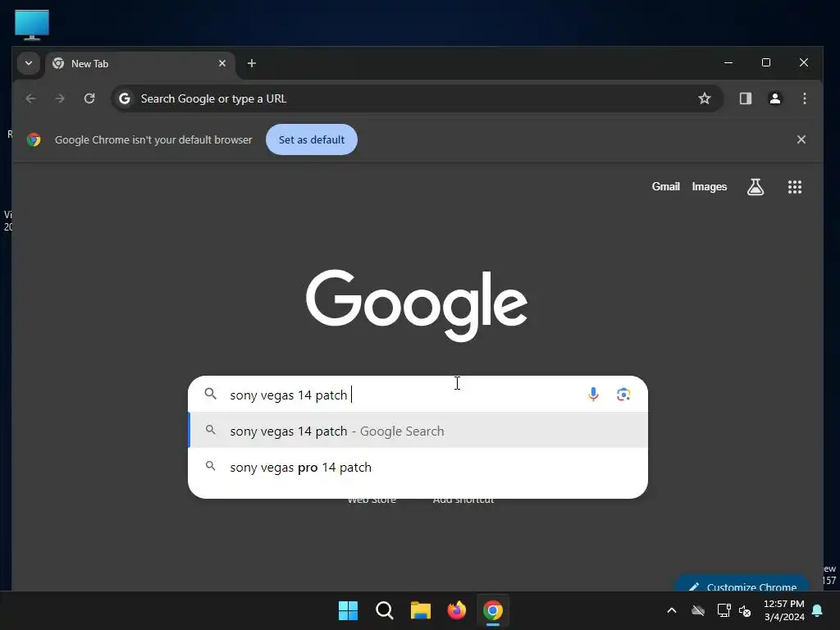Launch Firefox from the taskbar
The width and height of the screenshot is (840, 630).
457,610
